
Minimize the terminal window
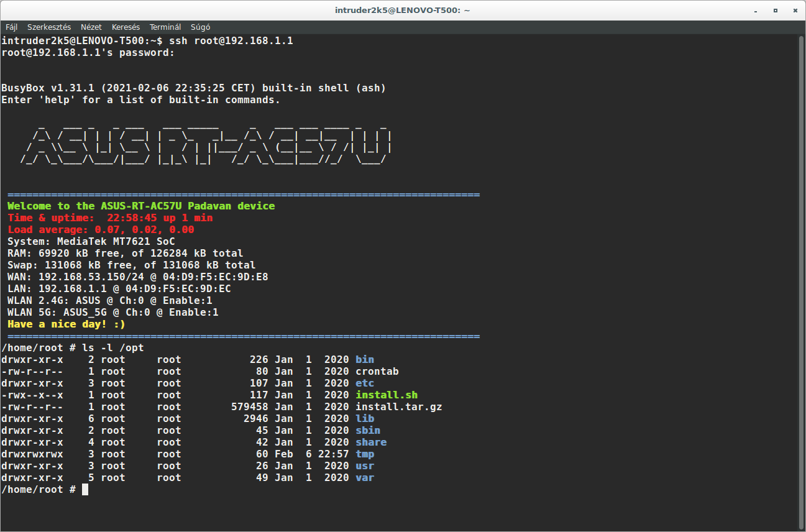point(757,10)
